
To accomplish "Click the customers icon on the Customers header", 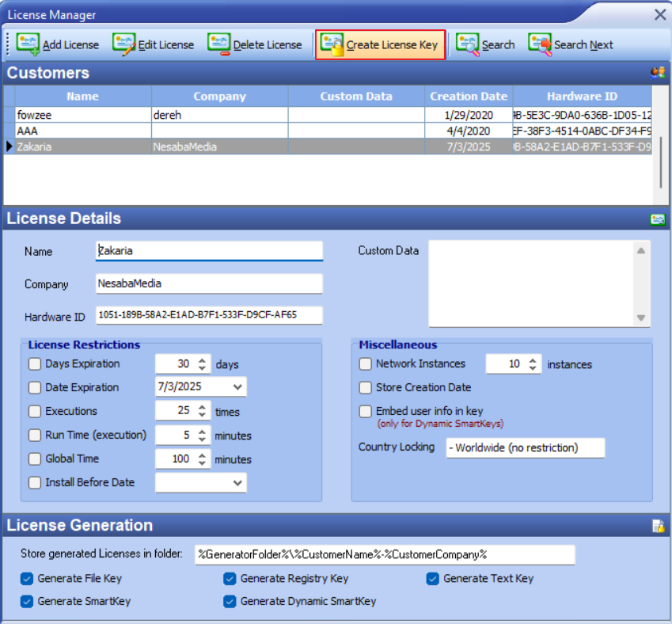I will (x=656, y=72).
